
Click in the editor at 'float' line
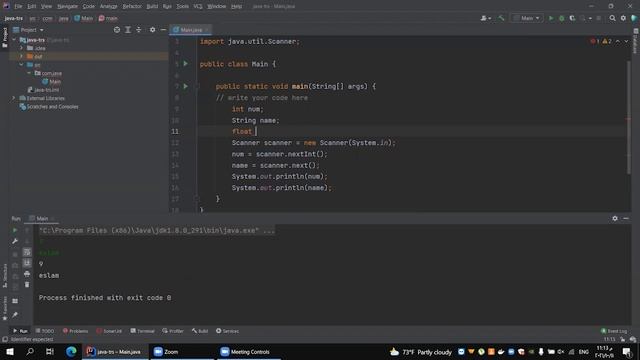point(412,131)
